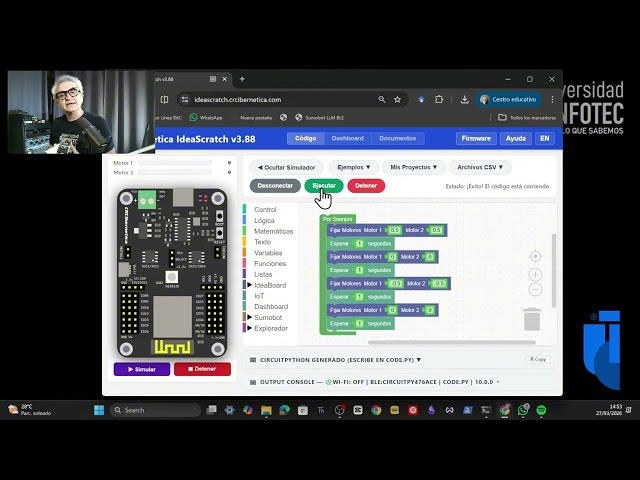
Task: Copy the generated CircuitPython code
Action: click(538, 359)
